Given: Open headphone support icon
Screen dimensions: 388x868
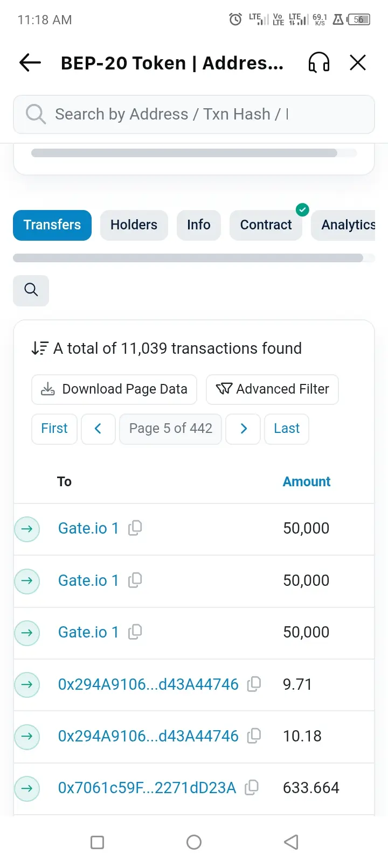Looking at the screenshot, I should click(318, 63).
